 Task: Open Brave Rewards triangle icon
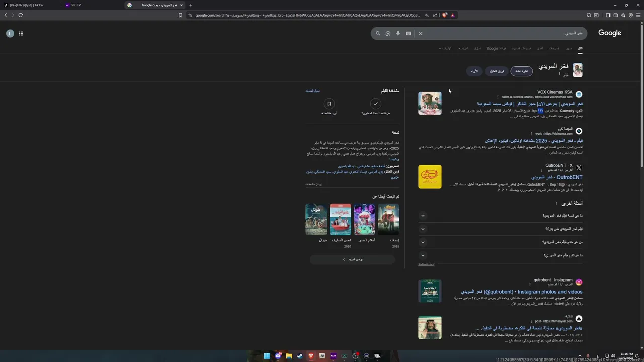pos(453,15)
